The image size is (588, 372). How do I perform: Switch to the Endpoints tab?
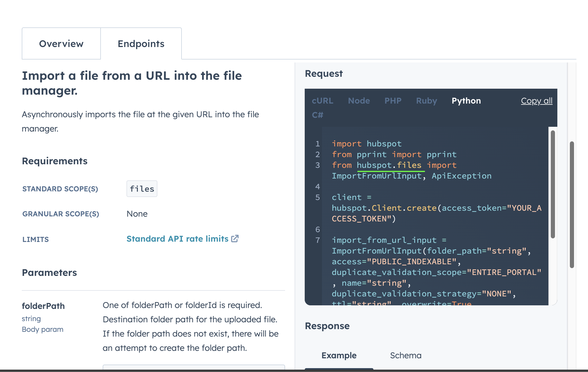tap(141, 43)
